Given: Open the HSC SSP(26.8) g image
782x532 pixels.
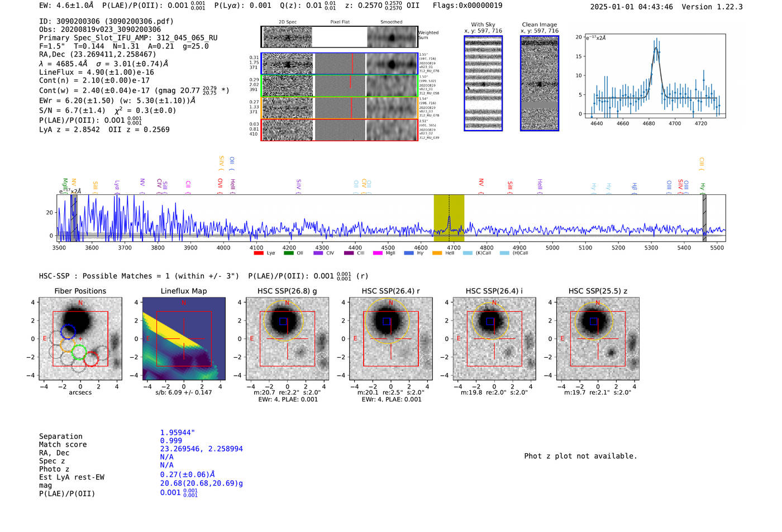Looking at the screenshot, I should point(288,339).
